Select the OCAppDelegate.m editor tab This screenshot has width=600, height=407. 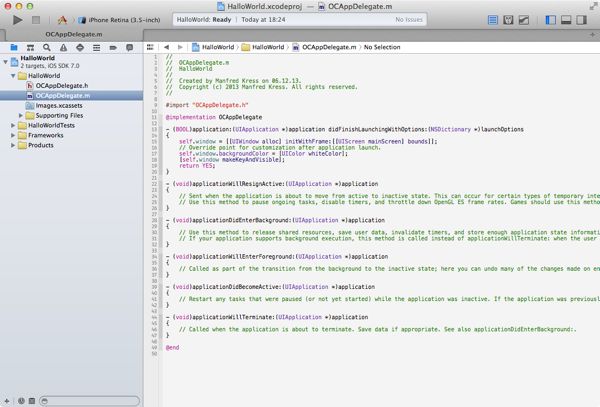(73, 34)
